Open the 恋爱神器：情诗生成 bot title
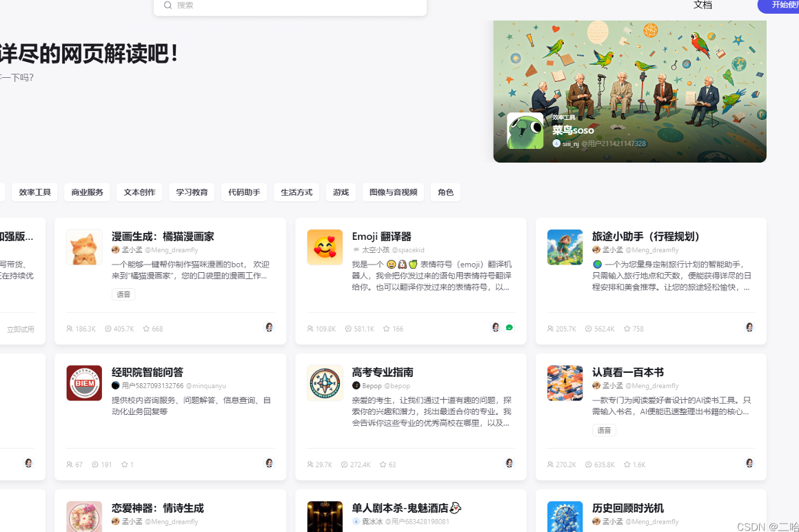Viewport: 799px width, 532px height. pyautogui.click(x=157, y=509)
